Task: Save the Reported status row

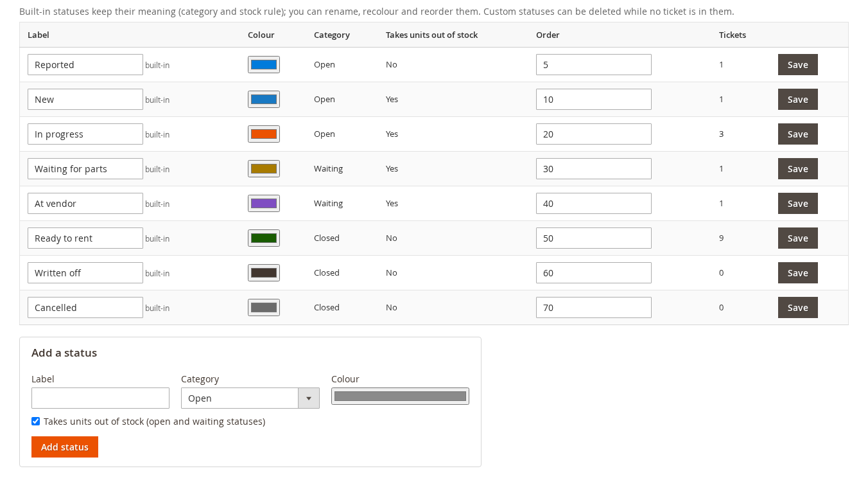Action: (798, 65)
